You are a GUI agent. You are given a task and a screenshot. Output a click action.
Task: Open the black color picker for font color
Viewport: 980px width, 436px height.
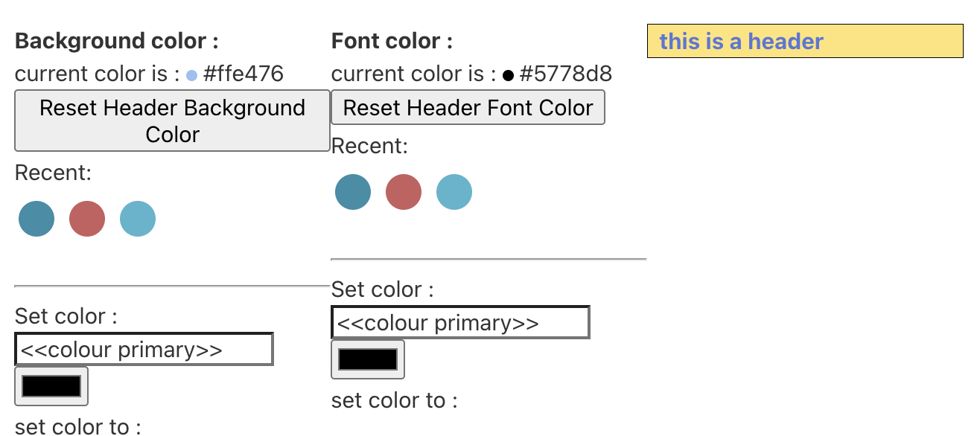point(368,359)
